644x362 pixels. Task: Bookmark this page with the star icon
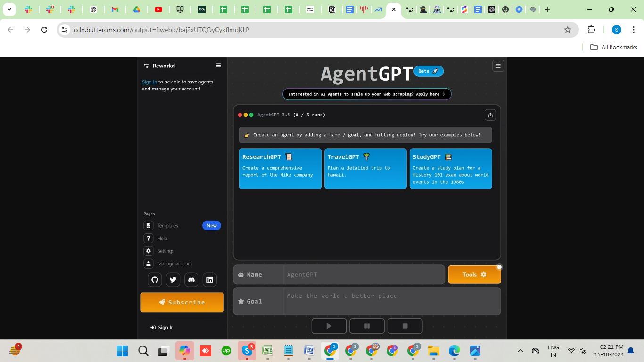pos(568,30)
